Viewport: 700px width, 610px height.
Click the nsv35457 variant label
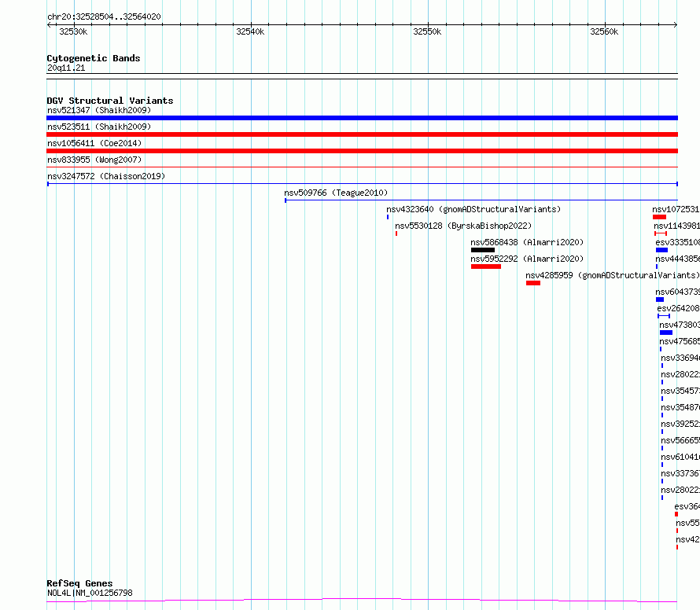[x=680, y=391]
